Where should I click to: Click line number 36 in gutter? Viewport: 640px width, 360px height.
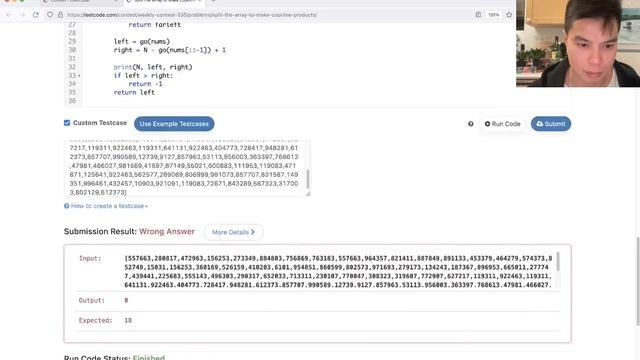pyautogui.click(x=72, y=101)
